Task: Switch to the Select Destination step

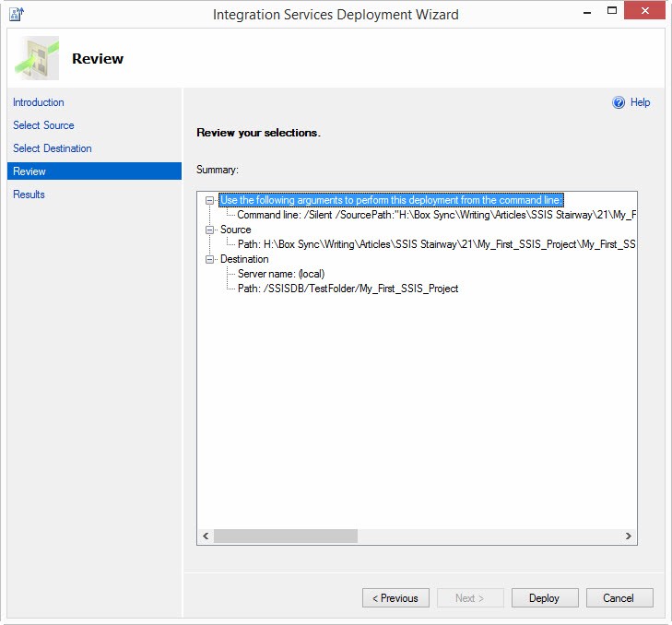Action: (x=53, y=148)
